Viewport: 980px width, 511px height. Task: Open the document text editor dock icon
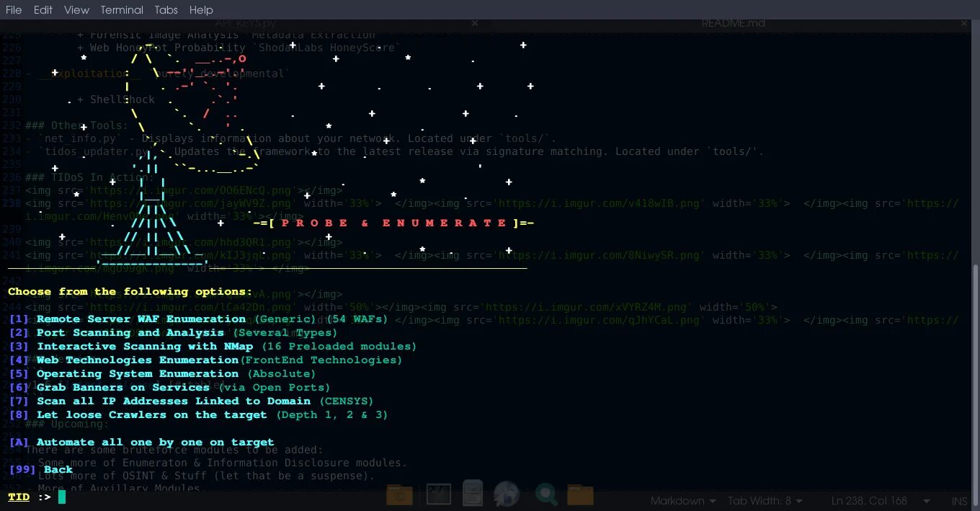(x=473, y=493)
